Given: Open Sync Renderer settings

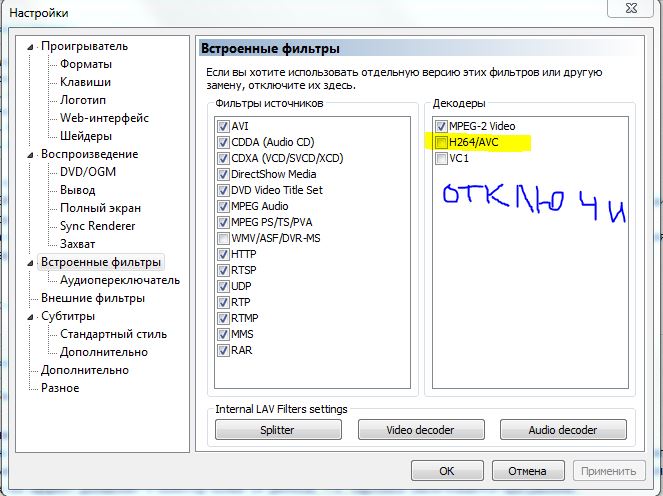Looking at the screenshot, I should [98, 226].
